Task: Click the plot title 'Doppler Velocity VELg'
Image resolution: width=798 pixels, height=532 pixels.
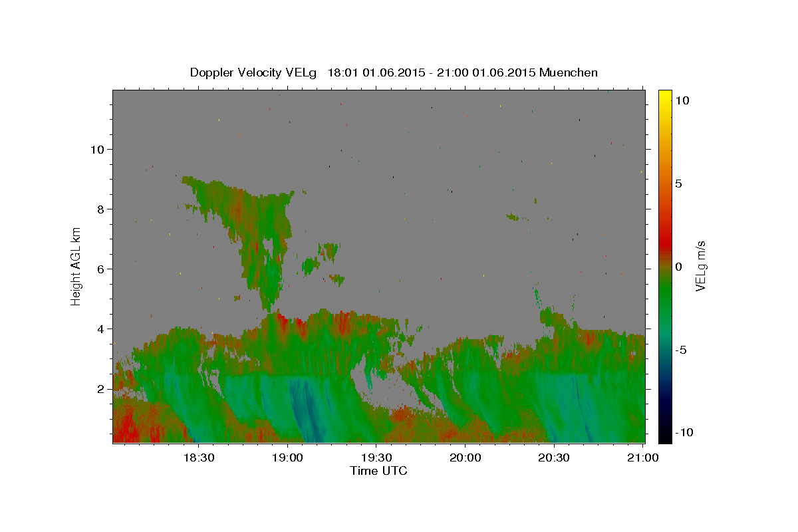Action: point(255,72)
